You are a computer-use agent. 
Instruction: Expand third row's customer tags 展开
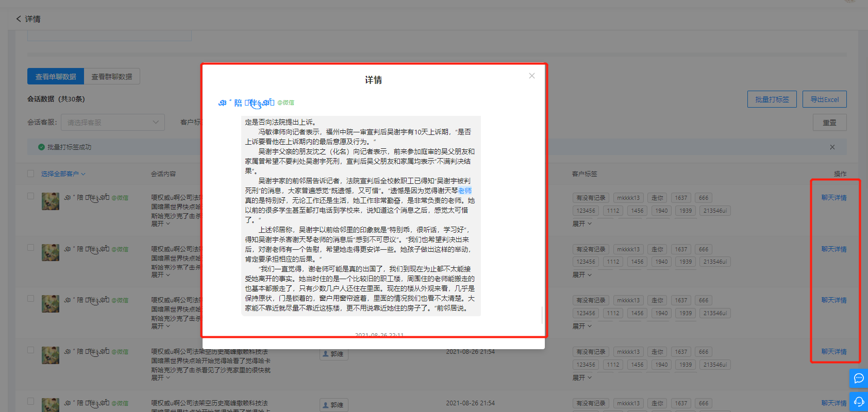[582, 327]
